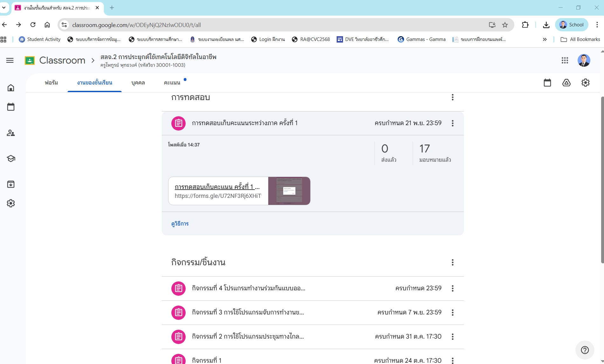Open Settings gear in left sidebar
This screenshot has width=604, height=364.
click(11, 203)
